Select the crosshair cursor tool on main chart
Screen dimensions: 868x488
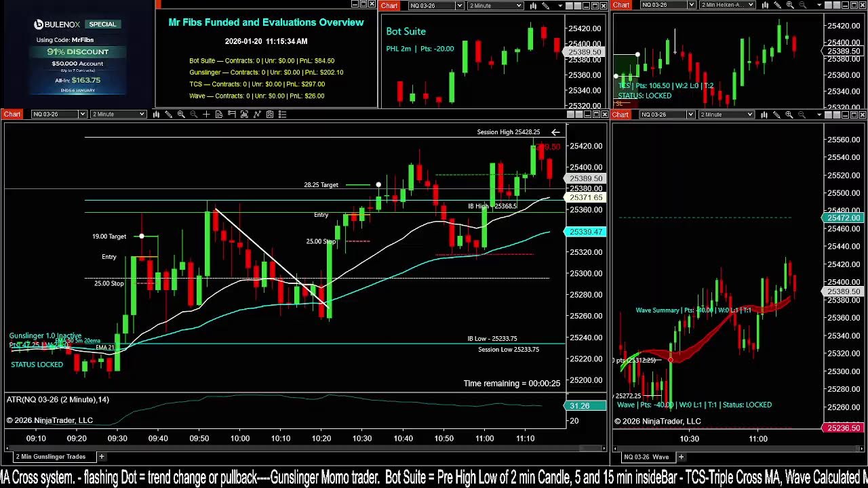coord(206,114)
